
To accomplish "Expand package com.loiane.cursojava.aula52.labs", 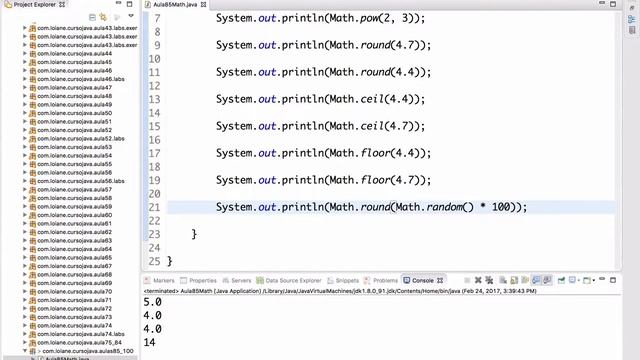I will tap(24, 138).
